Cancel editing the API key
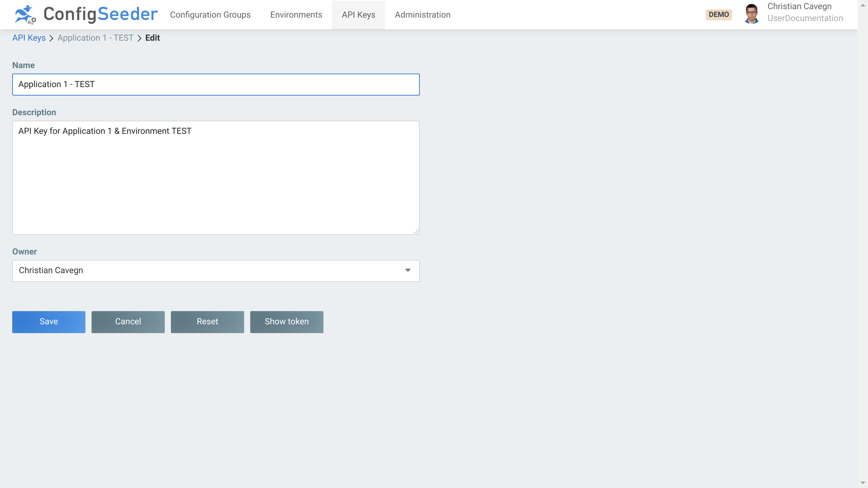This screenshot has width=868, height=488. coord(128,322)
